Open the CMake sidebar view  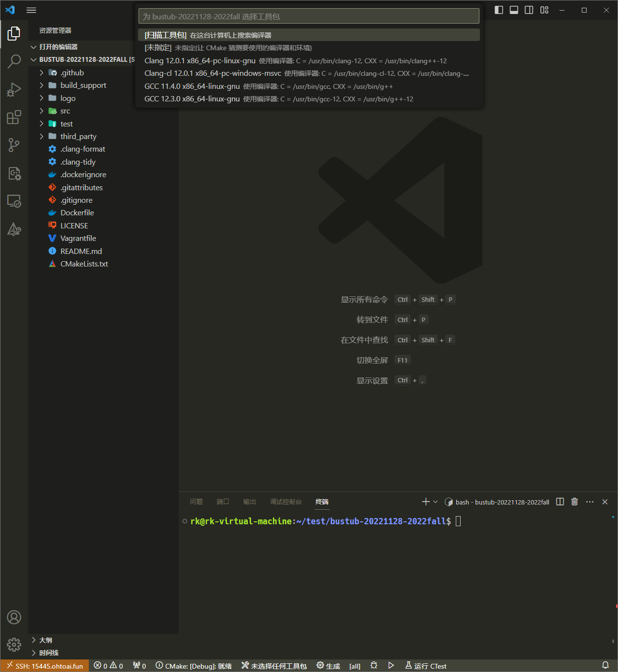click(14, 229)
